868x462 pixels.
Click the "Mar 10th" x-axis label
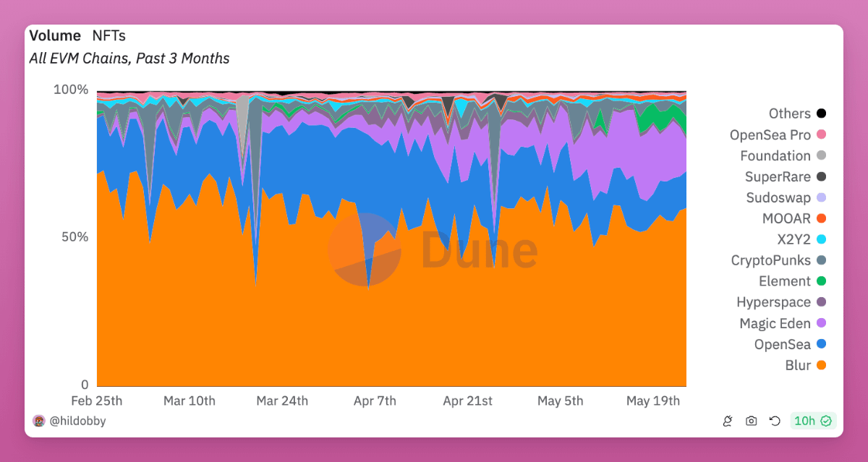(190, 401)
